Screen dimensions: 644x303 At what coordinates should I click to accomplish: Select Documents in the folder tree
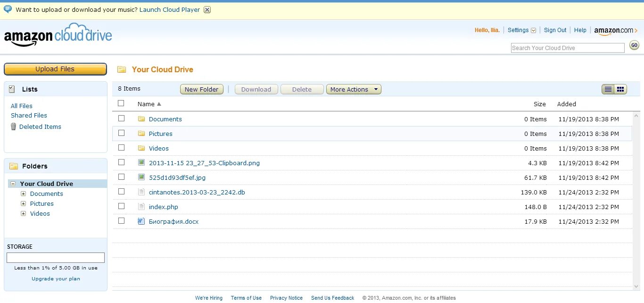[47, 194]
